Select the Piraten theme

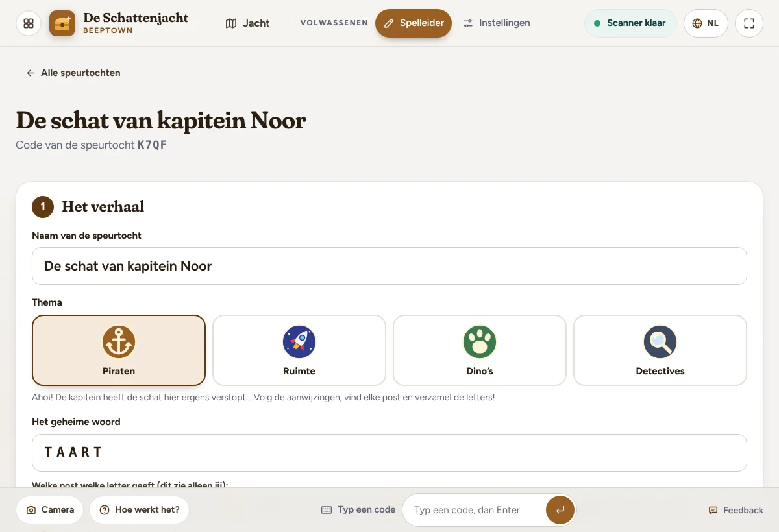tap(119, 350)
